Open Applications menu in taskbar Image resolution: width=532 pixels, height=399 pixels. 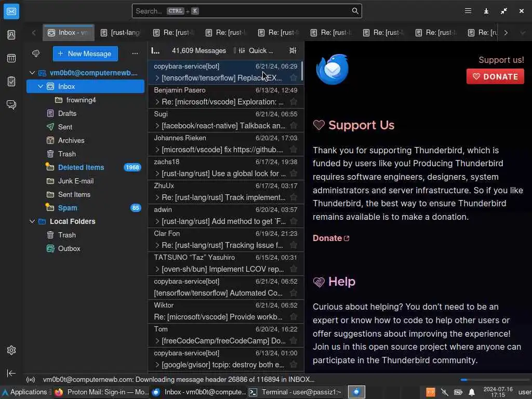point(26,392)
